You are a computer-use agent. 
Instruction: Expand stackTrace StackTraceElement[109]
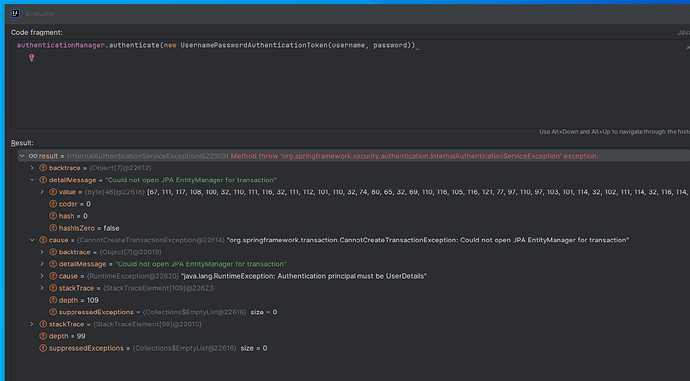pos(42,288)
